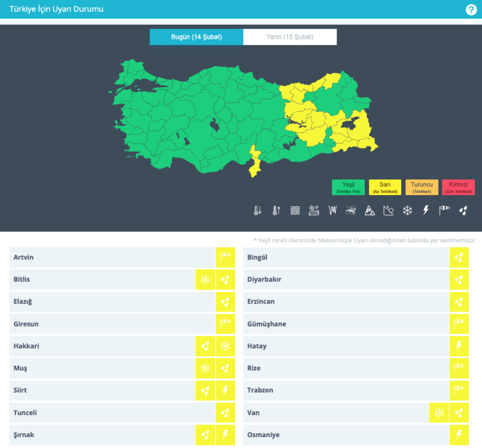Select the Bugün (14 Şubat) tab
The height and width of the screenshot is (448, 482).
[196, 37]
